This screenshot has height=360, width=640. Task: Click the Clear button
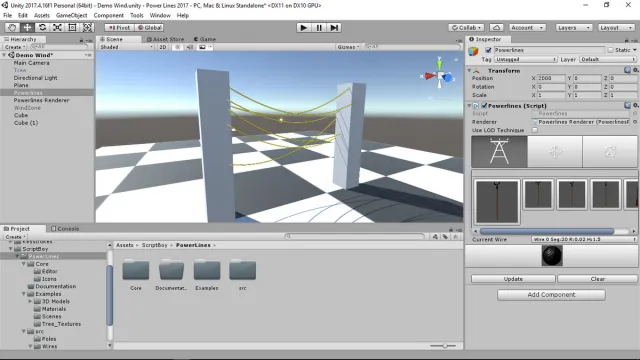click(598, 279)
